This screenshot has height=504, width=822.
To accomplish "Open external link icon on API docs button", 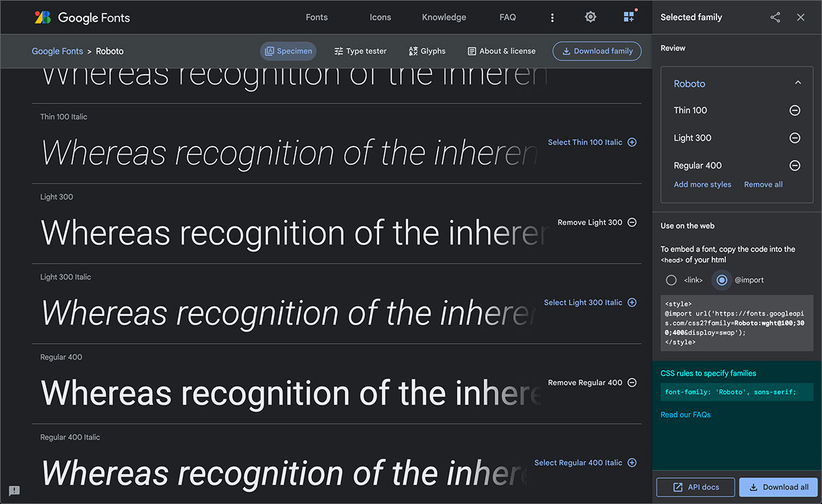I will click(x=680, y=487).
